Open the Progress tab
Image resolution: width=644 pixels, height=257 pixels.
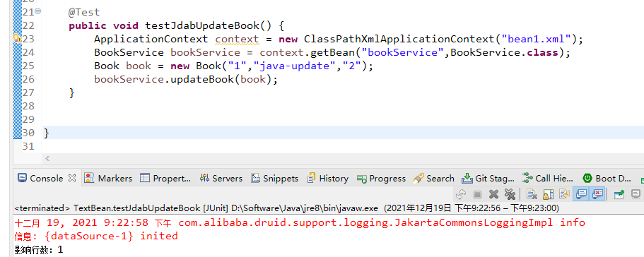click(381, 179)
